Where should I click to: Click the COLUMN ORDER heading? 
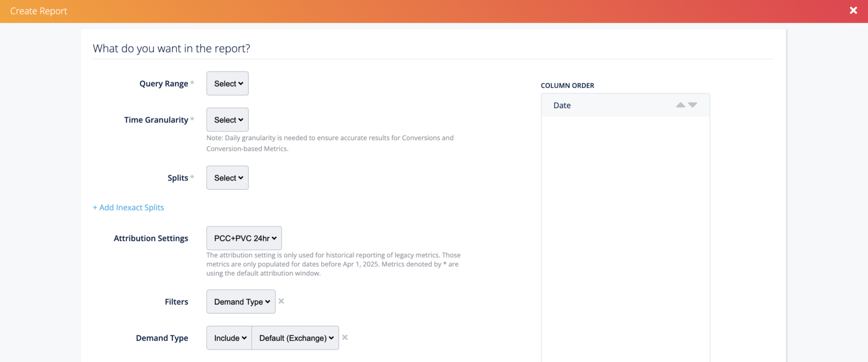pyautogui.click(x=567, y=85)
